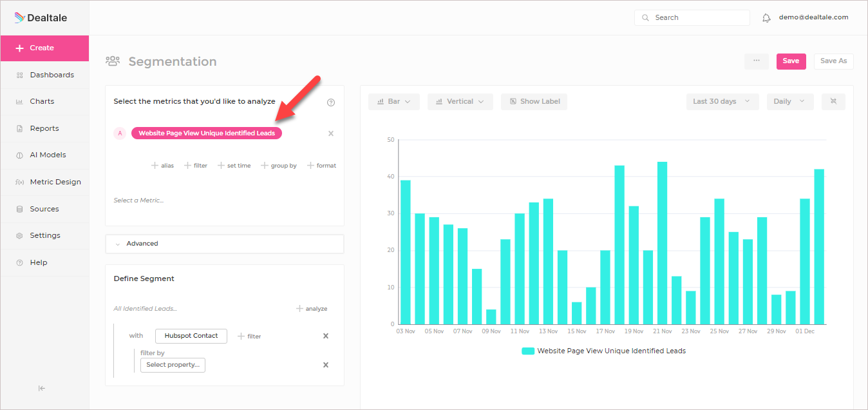Click the pink Save button
Image resolution: width=868 pixels, height=410 pixels.
[791, 61]
